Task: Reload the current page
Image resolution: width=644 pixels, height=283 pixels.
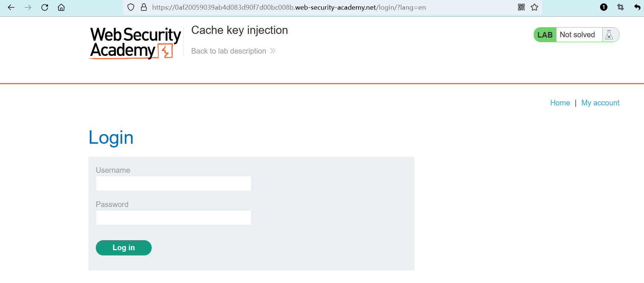Action: coord(45,7)
